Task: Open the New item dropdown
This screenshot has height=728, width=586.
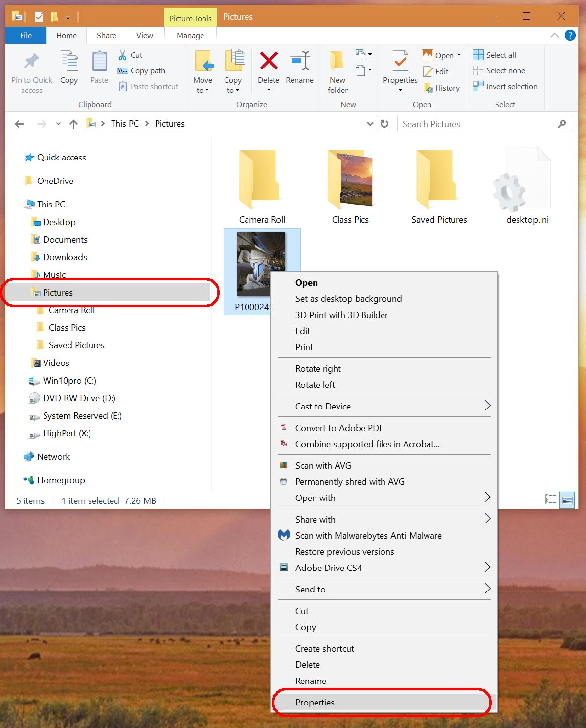Action: 363,54
